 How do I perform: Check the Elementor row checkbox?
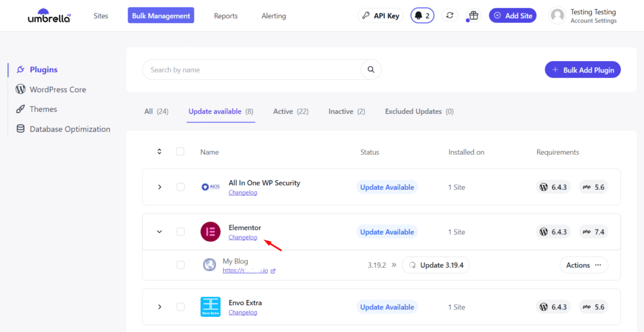[x=180, y=232]
